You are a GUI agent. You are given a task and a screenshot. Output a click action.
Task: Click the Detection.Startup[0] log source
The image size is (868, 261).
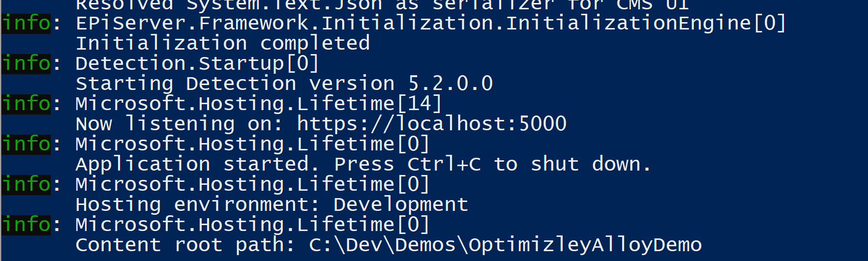[x=197, y=63]
